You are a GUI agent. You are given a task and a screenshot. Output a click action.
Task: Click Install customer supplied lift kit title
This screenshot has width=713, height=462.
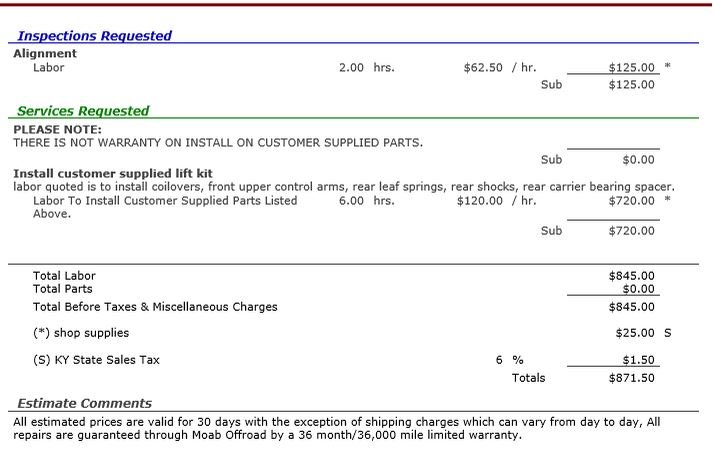click(x=113, y=174)
